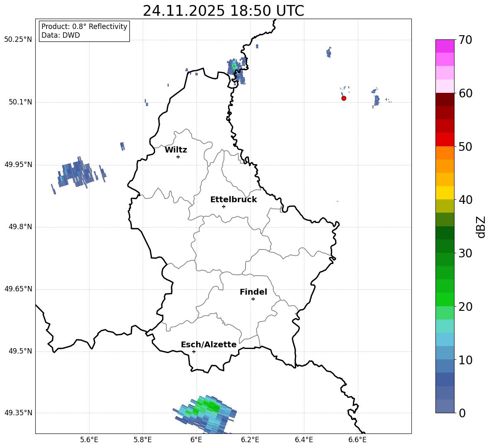Click the 49.65°N latitude label

pos(18,289)
